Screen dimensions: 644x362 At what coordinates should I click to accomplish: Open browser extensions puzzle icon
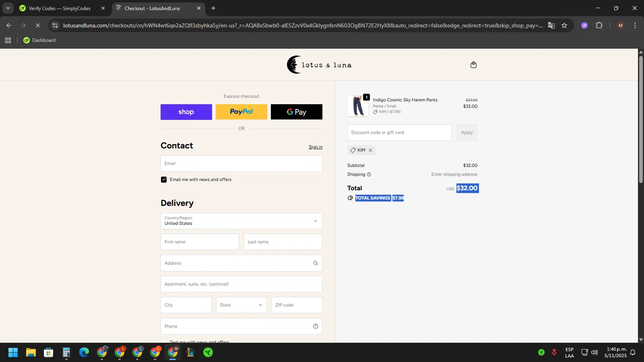click(599, 25)
